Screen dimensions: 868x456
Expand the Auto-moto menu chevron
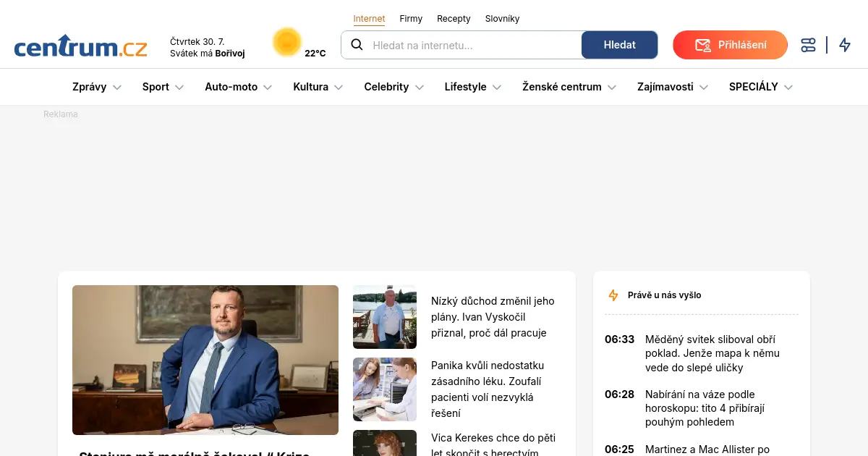(268, 88)
